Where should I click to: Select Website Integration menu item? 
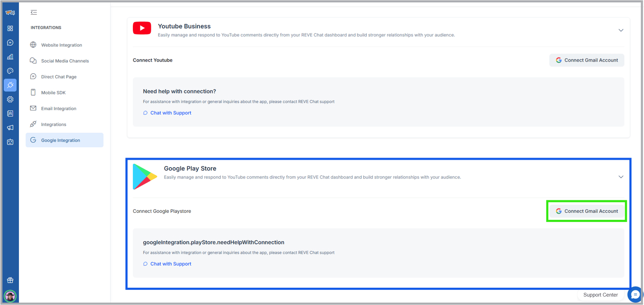click(61, 45)
